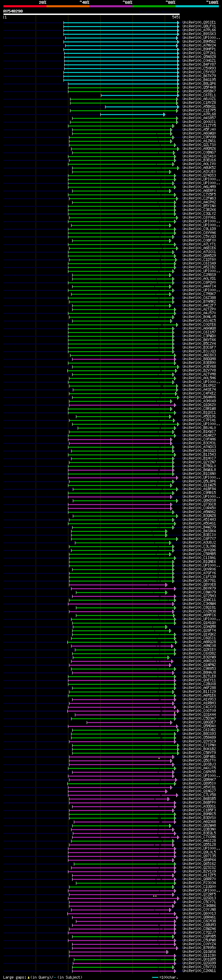Click the white query bar ending at 545
The image size is (222, 980).
pyautogui.click(x=92, y=15)
